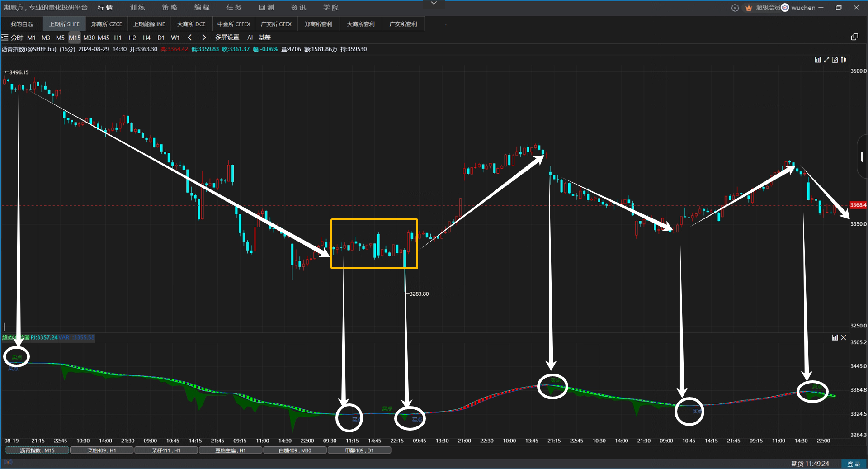The width and height of the screenshot is (868, 469).
Task: Click the broadcast signal icon in status bar
Action: [x=8, y=462]
